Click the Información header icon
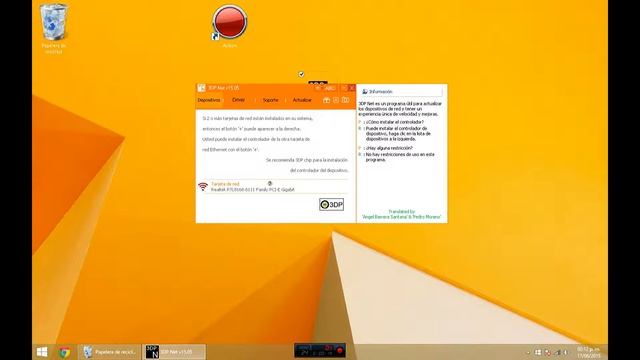640x360 pixels. [x=365, y=92]
